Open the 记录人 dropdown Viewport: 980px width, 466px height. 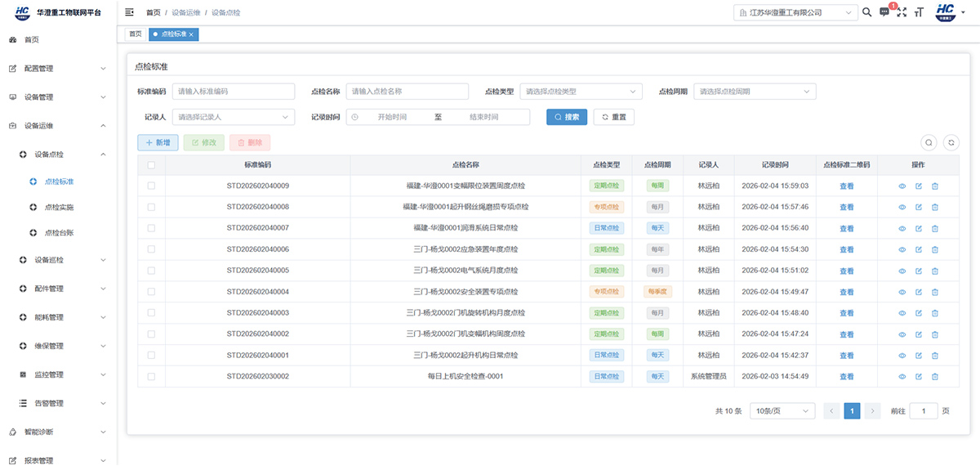click(234, 117)
